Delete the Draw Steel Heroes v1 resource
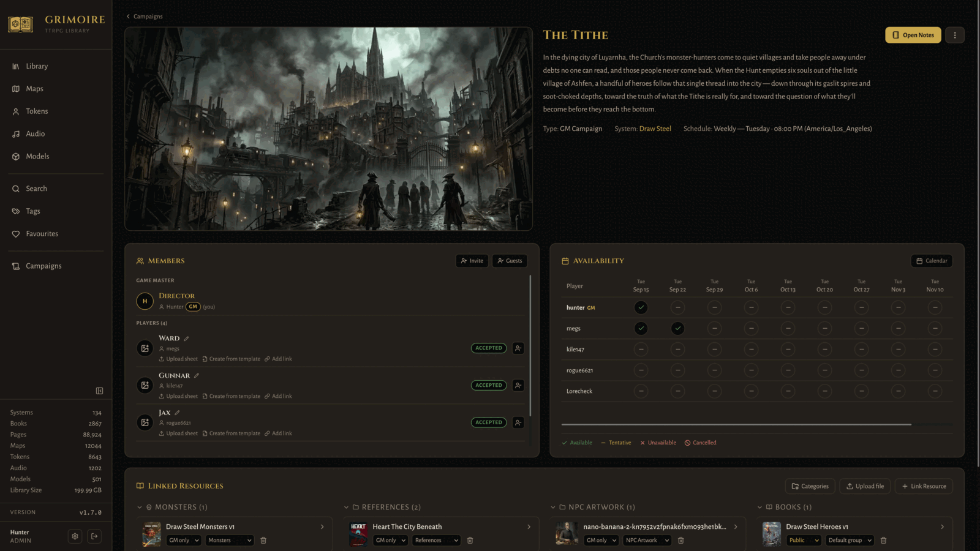This screenshot has width=980, height=551. [883, 541]
